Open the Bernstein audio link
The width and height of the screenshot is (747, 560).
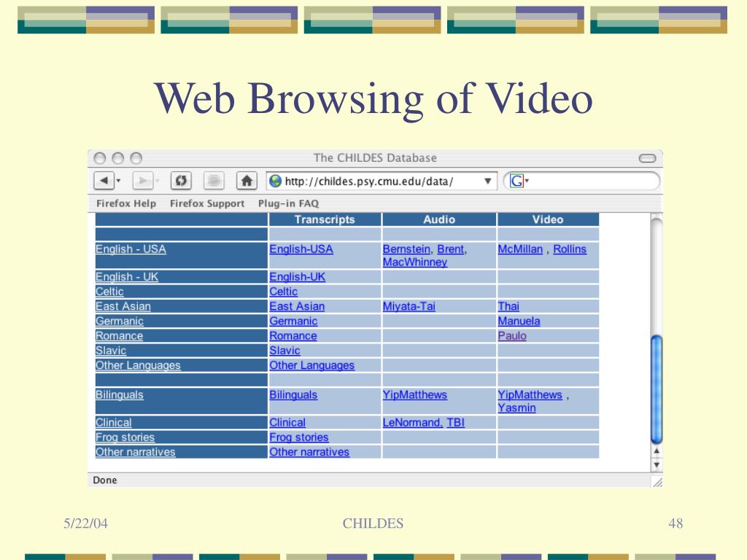click(x=406, y=249)
